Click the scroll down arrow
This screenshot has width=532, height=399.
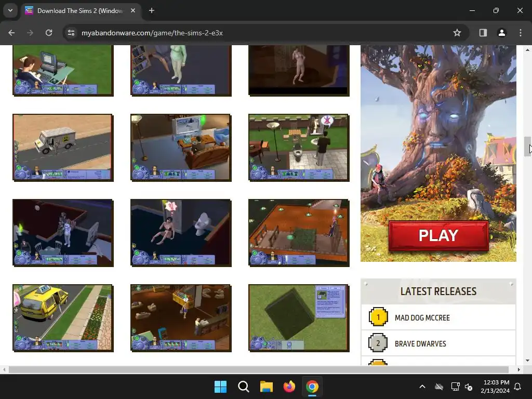point(527,361)
